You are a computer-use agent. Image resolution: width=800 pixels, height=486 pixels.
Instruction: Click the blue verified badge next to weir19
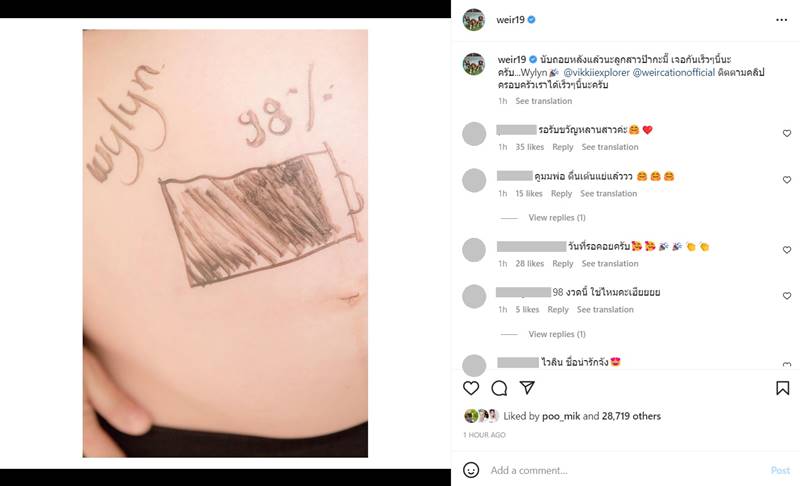(x=532, y=19)
